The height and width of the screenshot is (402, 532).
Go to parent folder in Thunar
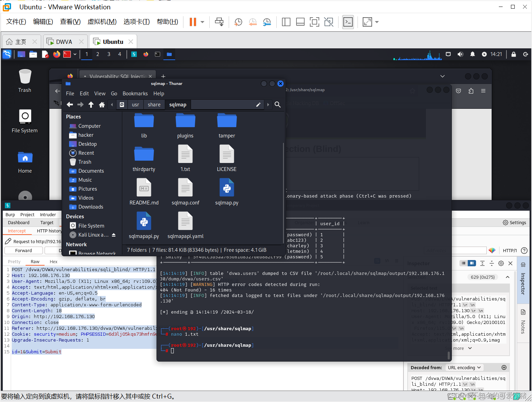point(91,105)
